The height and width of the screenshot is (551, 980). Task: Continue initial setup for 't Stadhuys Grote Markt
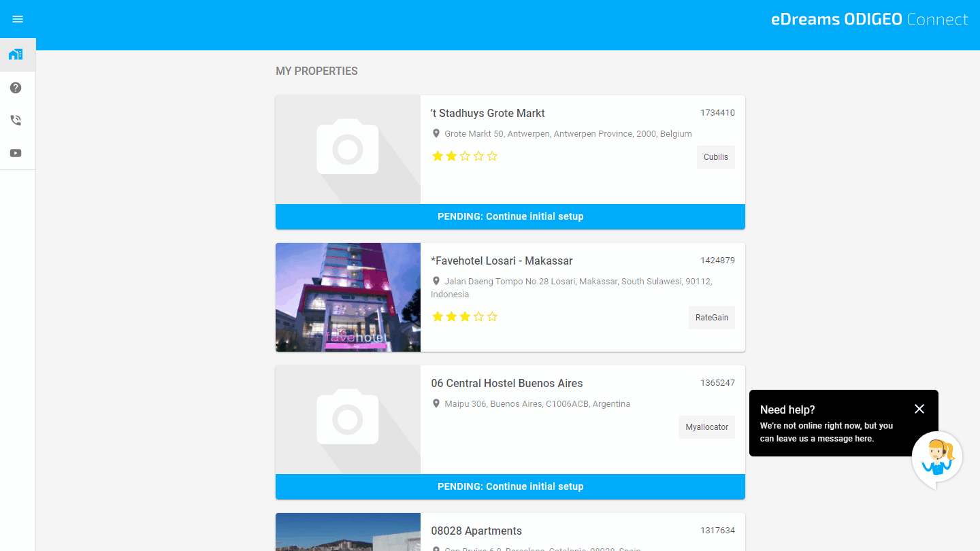tap(510, 216)
